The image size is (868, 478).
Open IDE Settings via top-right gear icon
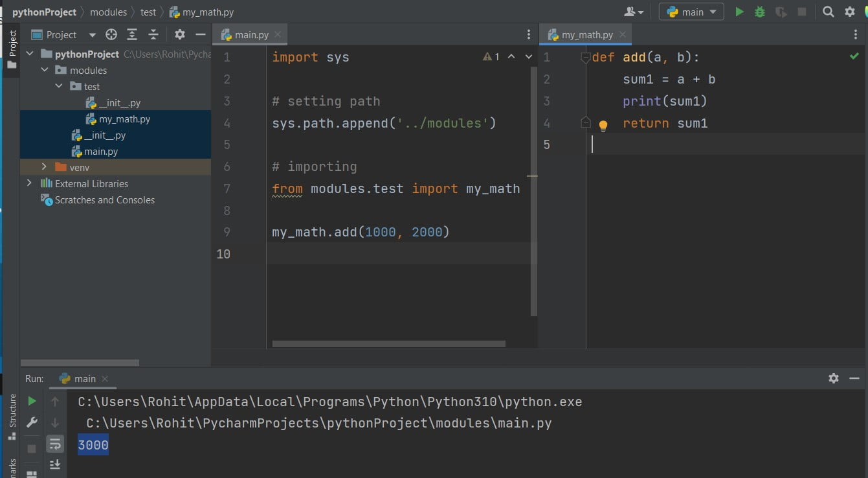click(849, 11)
